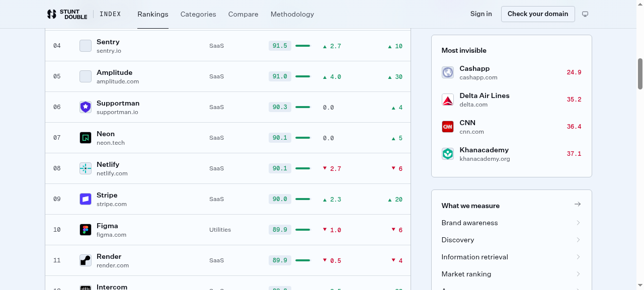The width and height of the screenshot is (644, 290).
Task: Click the sentry.io domain text
Action: [109, 51]
